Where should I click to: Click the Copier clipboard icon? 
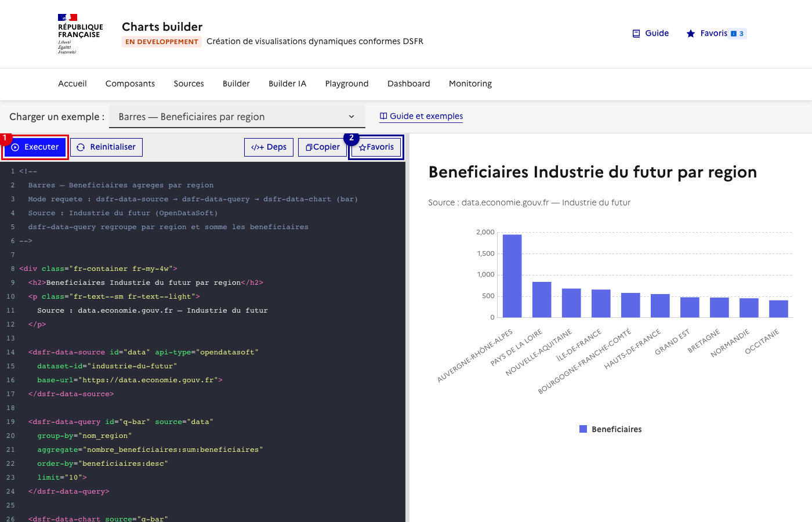click(308, 147)
